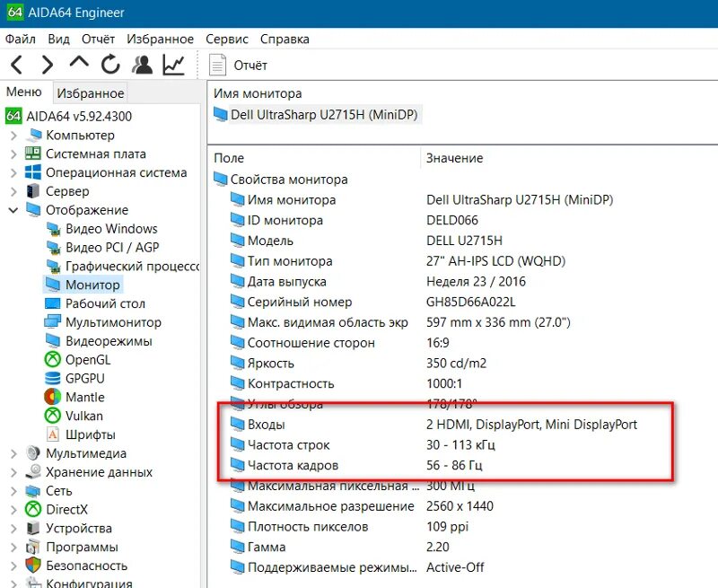Click the Mantle icon
This screenshot has height=588, width=718.
[53, 397]
